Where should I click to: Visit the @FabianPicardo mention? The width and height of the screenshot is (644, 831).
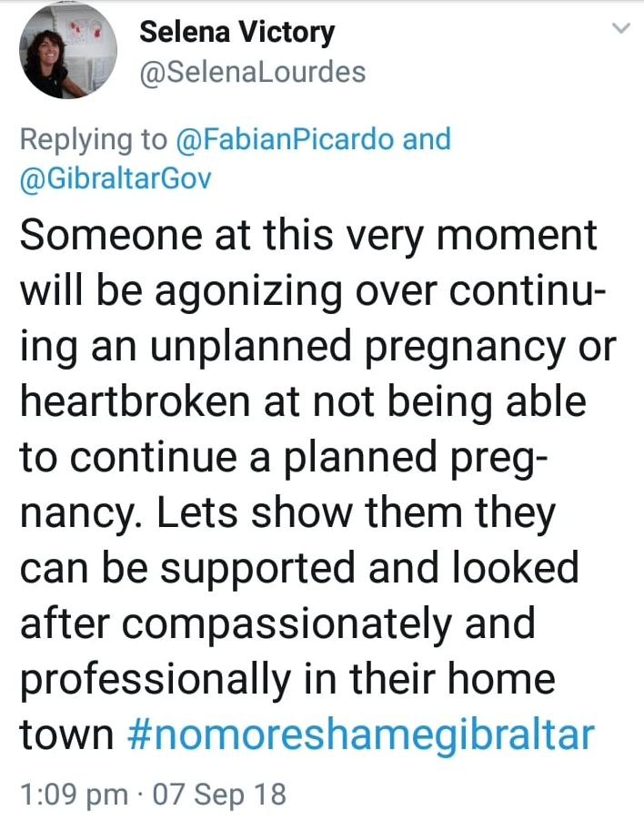[286, 139]
